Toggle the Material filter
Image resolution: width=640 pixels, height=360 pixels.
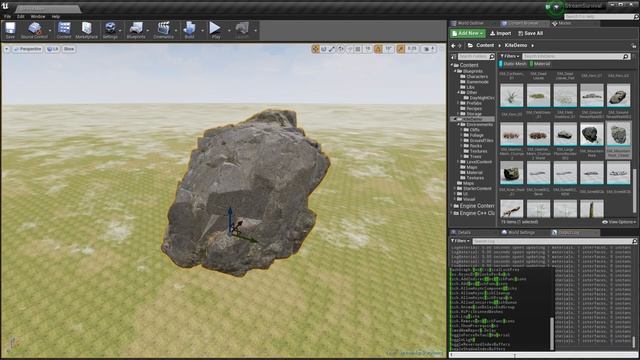click(x=540, y=64)
